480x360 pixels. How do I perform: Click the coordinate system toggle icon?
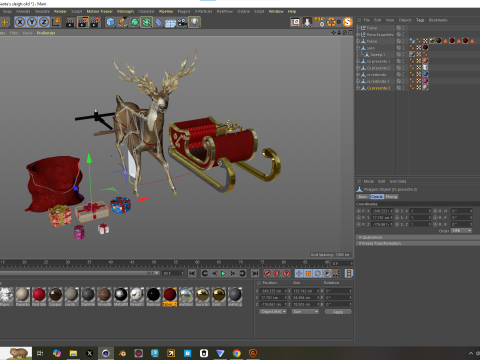[56, 22]
